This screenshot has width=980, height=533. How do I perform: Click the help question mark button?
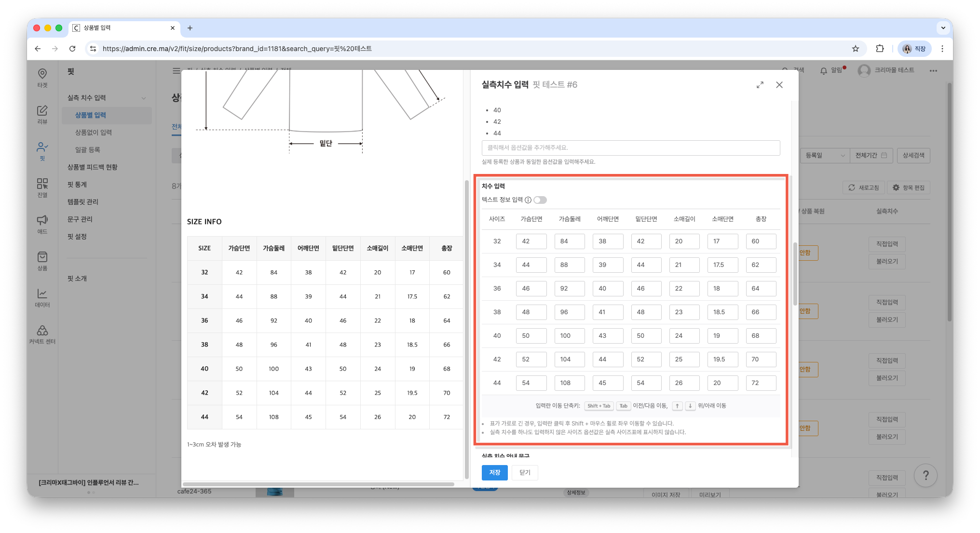point(926,476)
